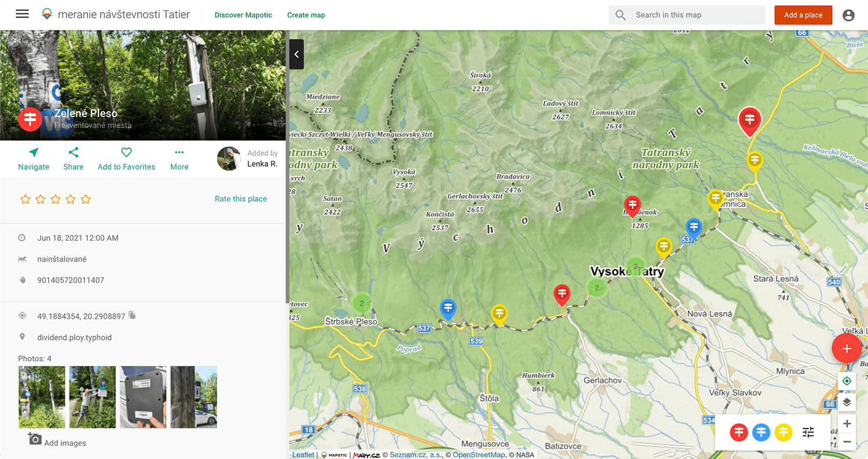Select the red pin near Hrebienok
868x459 pixels.
pyautogui.click(x=632, y=205)
